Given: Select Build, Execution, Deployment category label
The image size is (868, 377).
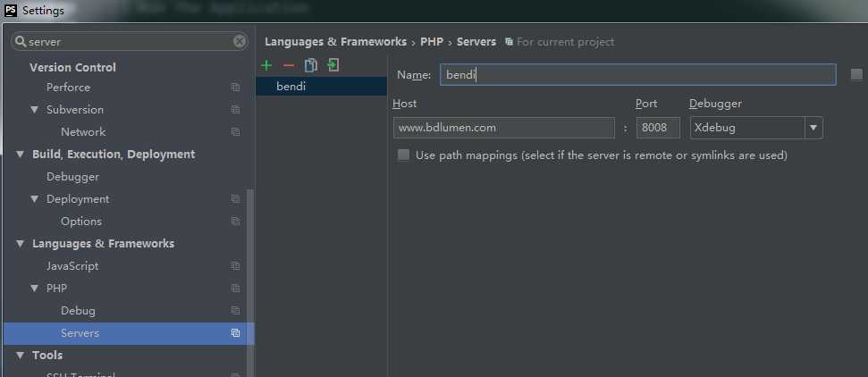Looking at the screenshot, I should click(x=114, y=155).
